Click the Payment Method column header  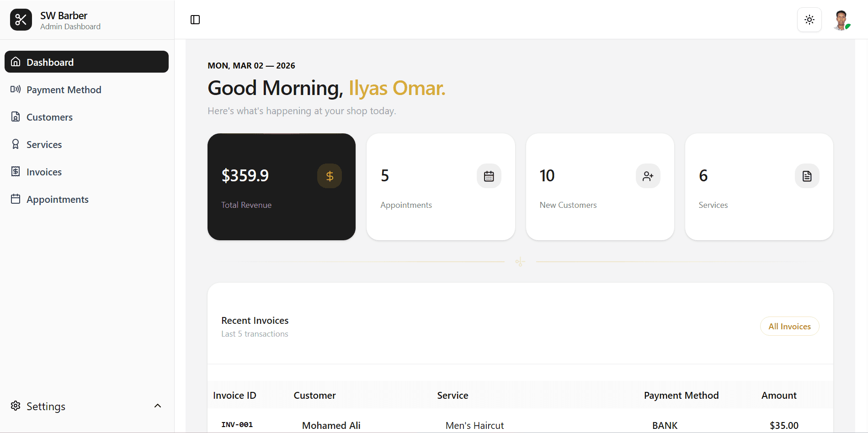point(681,396)
